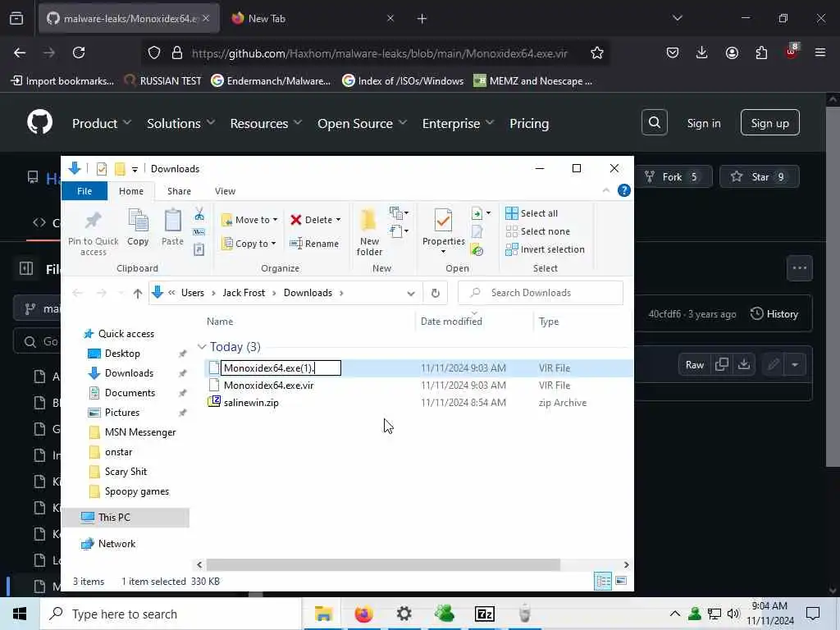Click the uBlock extension icon in toolbar
Screen dimensions: 840x630
click(791, 52)
